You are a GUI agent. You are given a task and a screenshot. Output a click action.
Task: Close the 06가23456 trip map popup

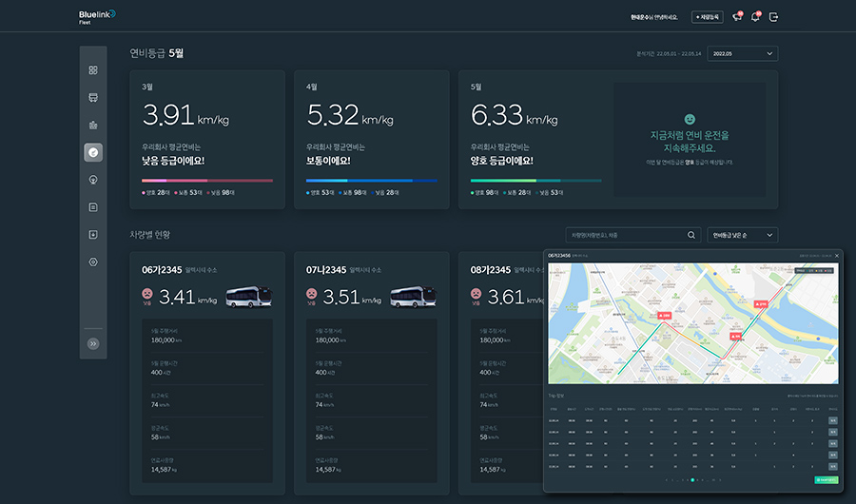[x=837, y=255]
